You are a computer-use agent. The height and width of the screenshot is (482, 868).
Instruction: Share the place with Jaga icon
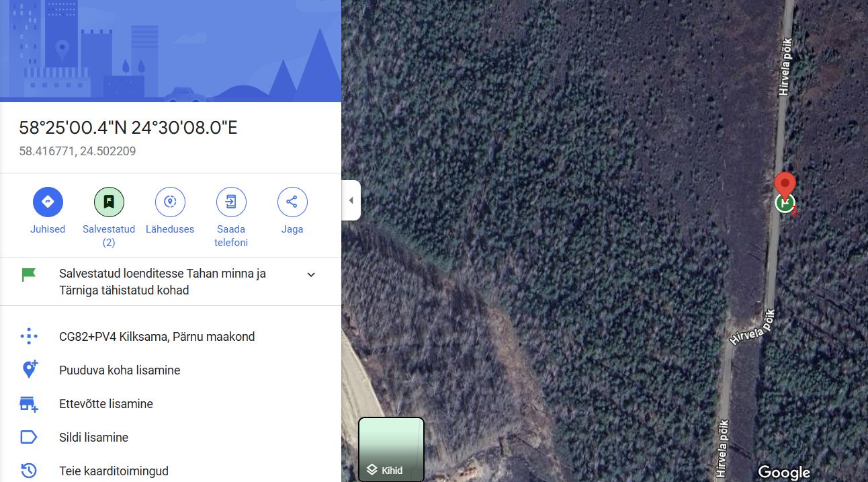pyautogui.click(x=292, y=202)
